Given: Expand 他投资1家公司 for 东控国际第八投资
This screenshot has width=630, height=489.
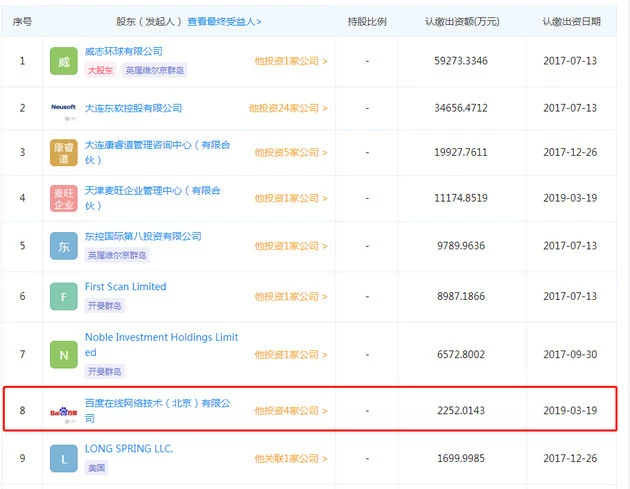Looking at the screenshot, I should pyautogui.click(x=291, y=246).
